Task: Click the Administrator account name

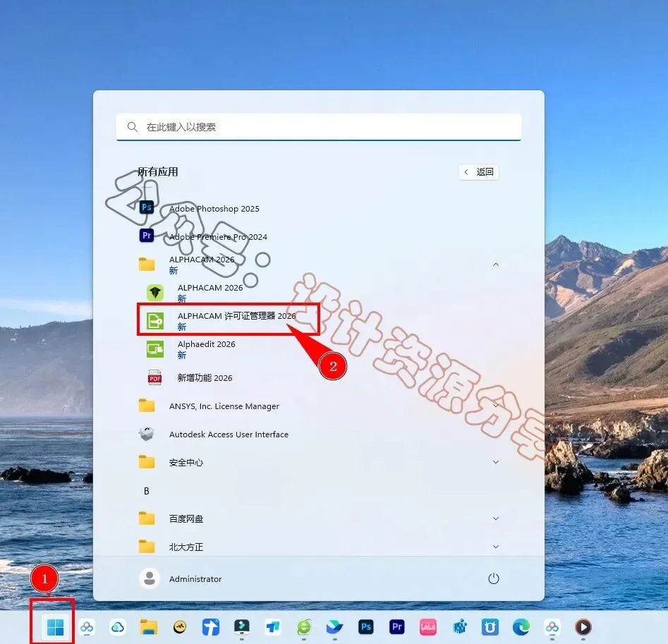Action: [x=195, y=579]
